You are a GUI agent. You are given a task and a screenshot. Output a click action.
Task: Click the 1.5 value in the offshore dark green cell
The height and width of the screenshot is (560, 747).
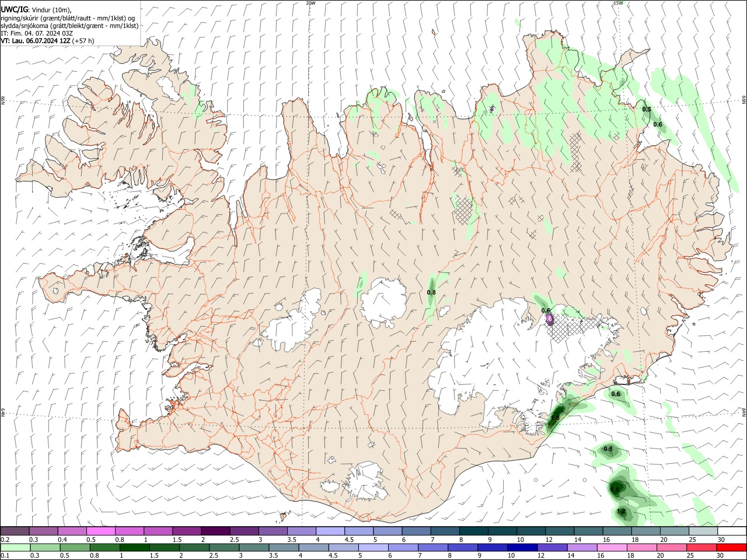[615, 489]
